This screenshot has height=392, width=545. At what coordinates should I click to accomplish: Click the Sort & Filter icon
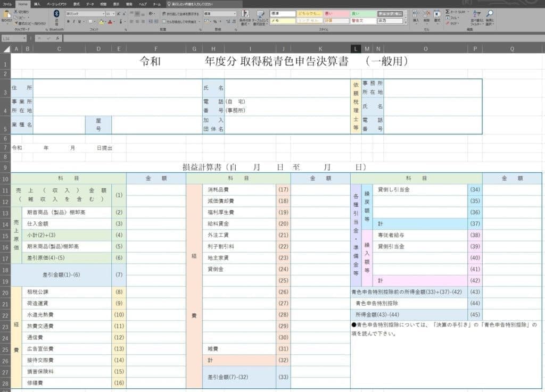(477, 14)
